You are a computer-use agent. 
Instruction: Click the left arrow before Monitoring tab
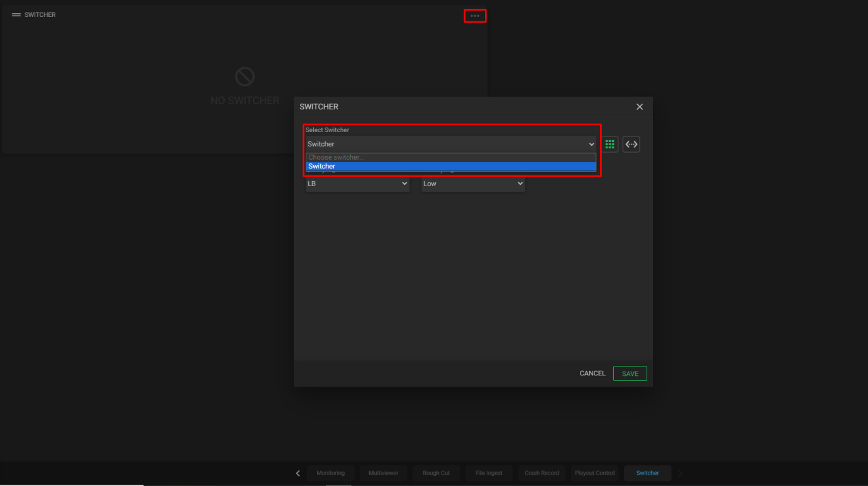point(298,473)
